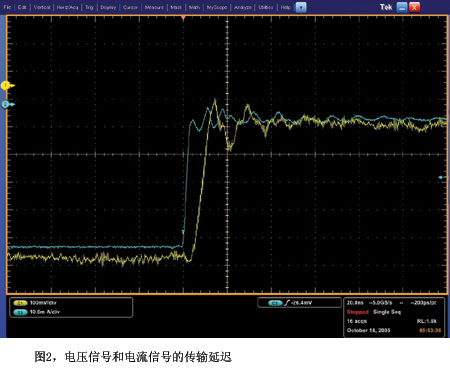Click the red Stopped acquisition status

pyautogui.click(x=358, y=312)
